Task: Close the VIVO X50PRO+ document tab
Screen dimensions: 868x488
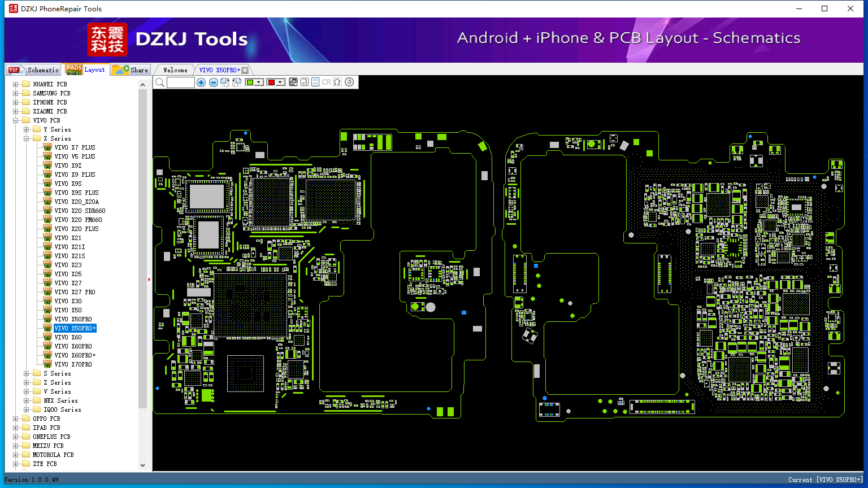Action: click(245, 70)
